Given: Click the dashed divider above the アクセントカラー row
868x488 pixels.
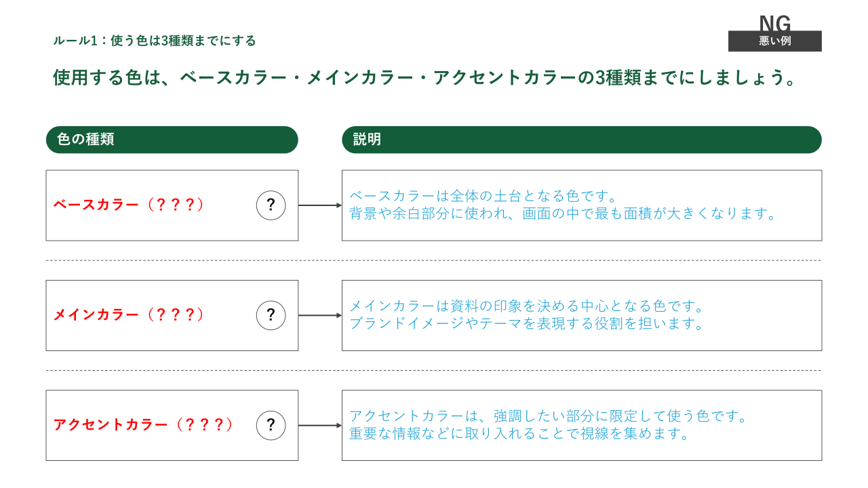Looking at the screenshot, I should point(433,371).
